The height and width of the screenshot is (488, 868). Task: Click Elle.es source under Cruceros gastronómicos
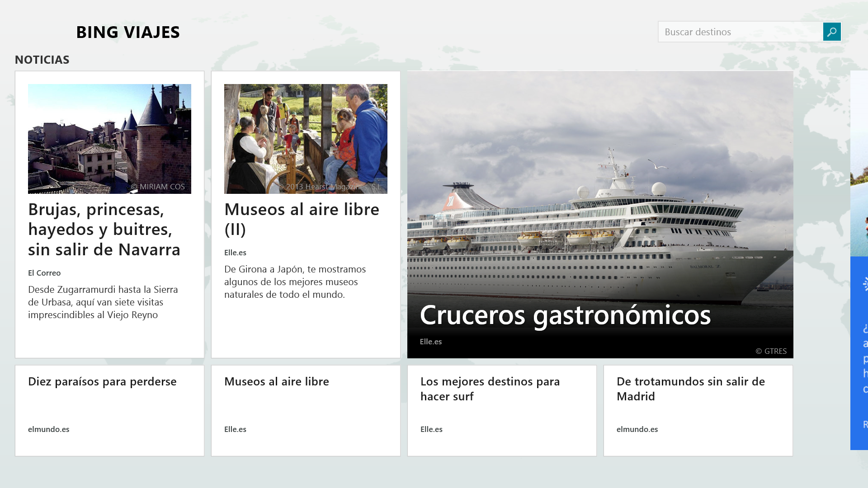[430, 342]
